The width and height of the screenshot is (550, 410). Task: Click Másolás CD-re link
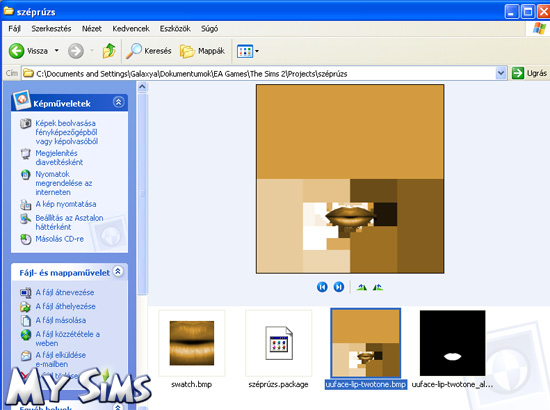coord(59,239)
